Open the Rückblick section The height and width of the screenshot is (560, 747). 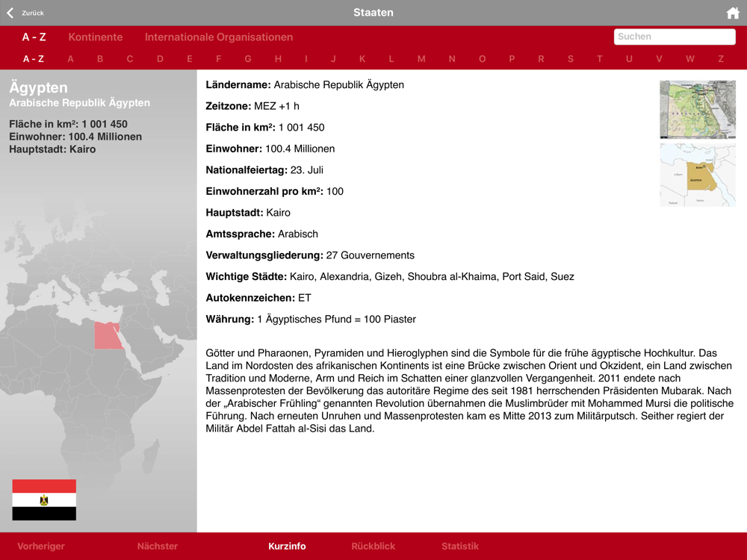373,547
